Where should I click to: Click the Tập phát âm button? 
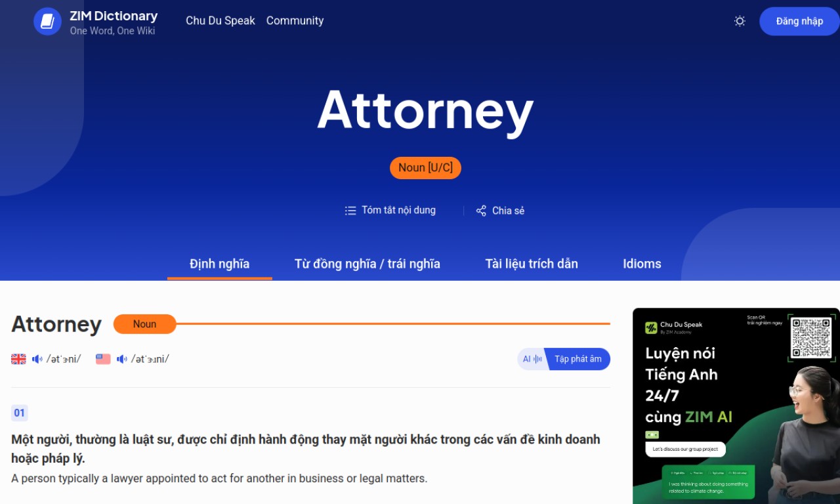coord(577,359)
